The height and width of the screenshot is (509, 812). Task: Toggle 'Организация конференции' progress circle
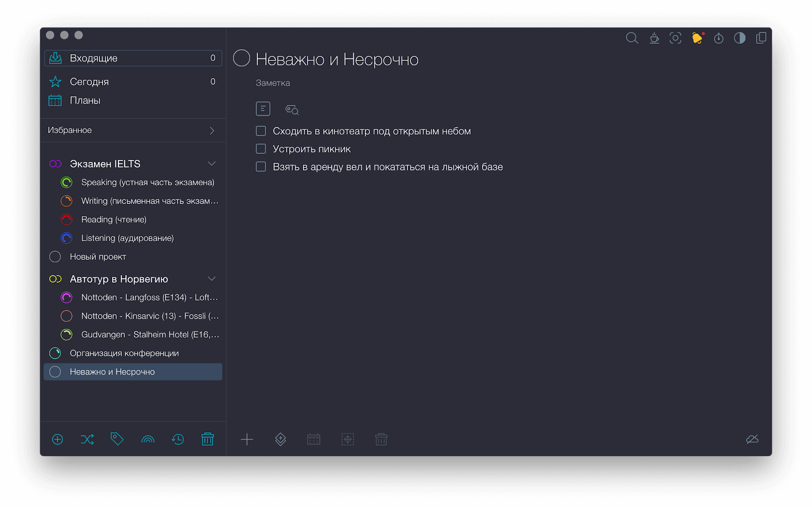click(x=55, y=353)
